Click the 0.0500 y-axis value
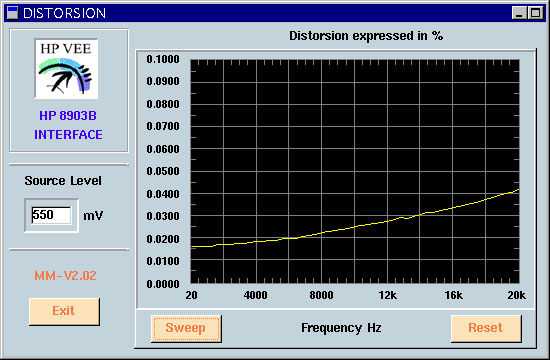This screenshot has width=550, height=360. 163,171
